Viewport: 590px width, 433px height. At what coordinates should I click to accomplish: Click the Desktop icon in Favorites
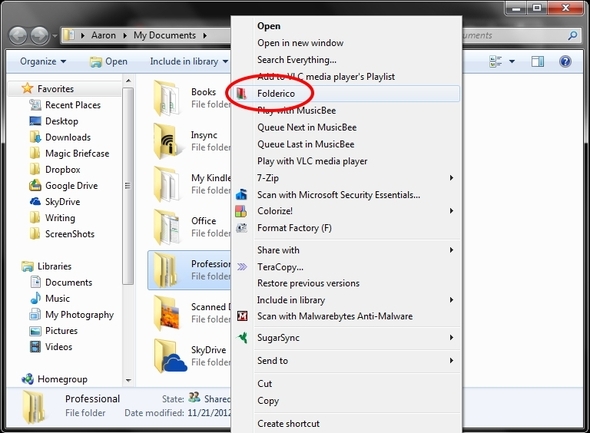click(35, 121)
